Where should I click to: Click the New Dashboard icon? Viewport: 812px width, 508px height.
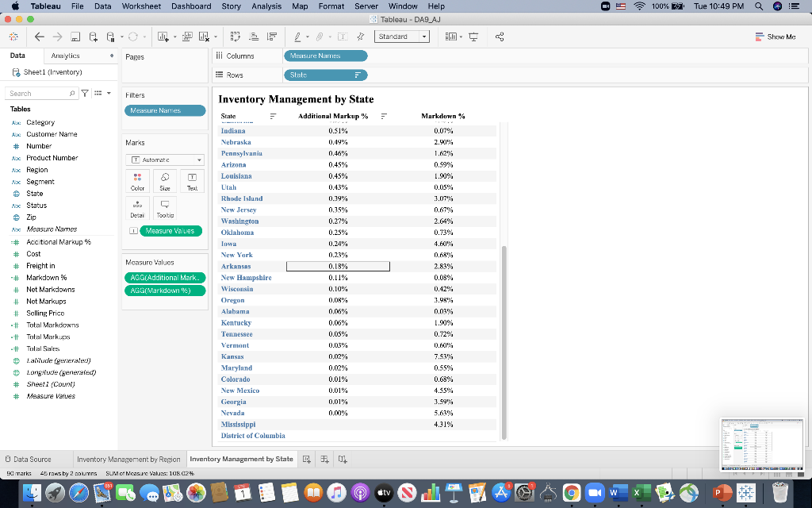pyautogui.click(x=324, y=459)
